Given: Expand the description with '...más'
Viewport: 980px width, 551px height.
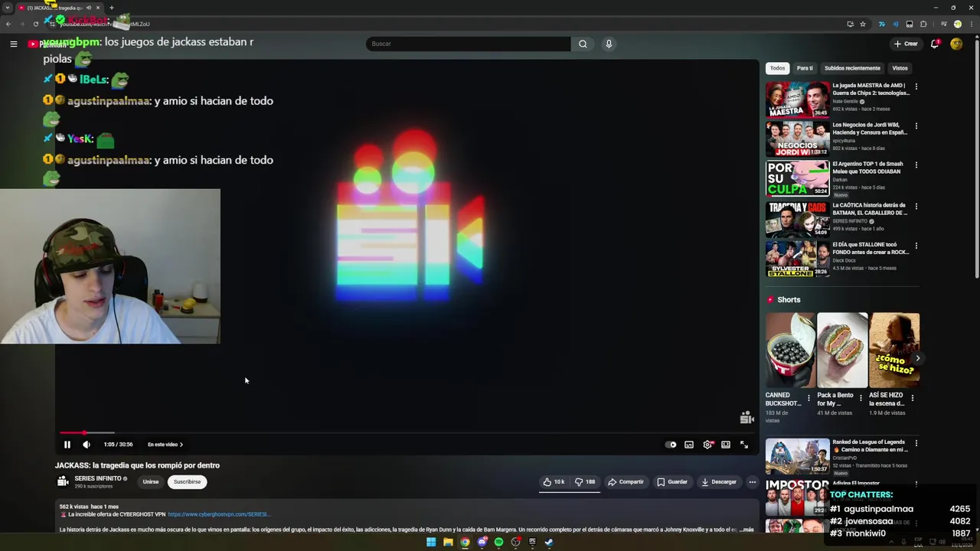Looking at the screenshot, I should tap(746, 530).
